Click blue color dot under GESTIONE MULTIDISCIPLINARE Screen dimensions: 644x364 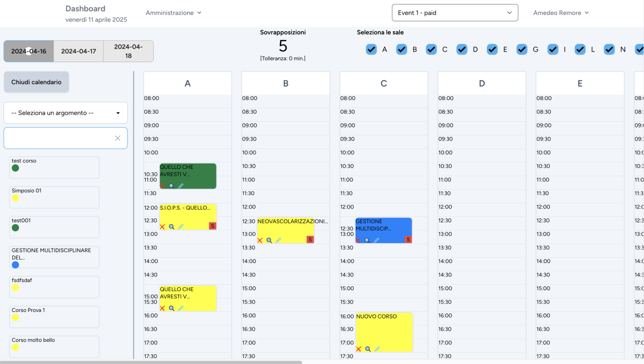[15, 265]
